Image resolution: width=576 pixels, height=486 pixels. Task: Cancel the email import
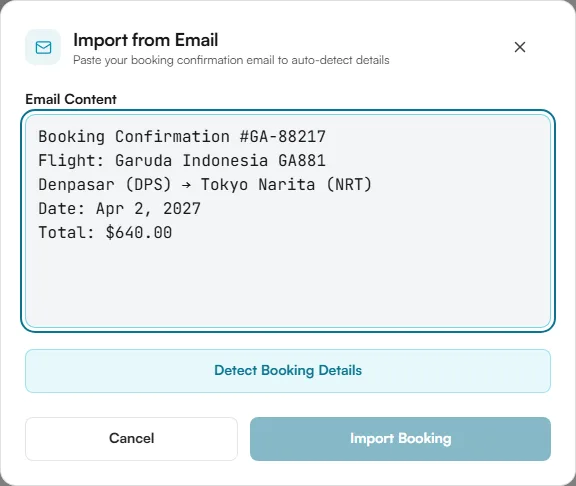[x=132, y=439]
